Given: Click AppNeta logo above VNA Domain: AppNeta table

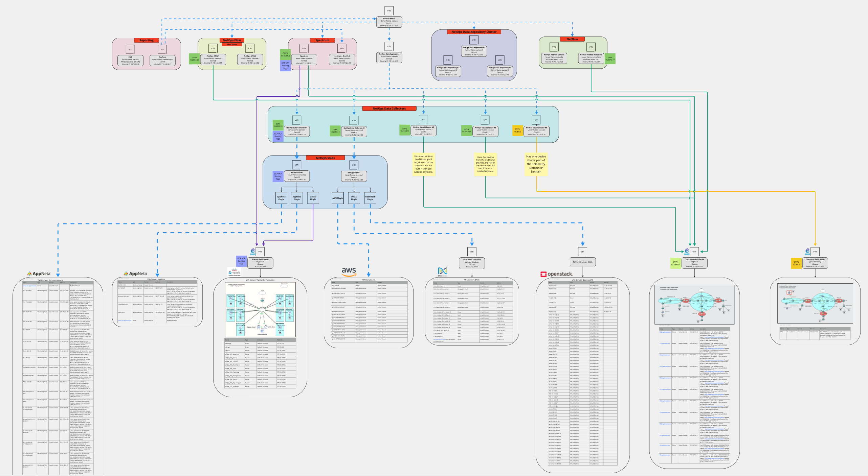Looking at the screenshot, I should click(135, 273).
